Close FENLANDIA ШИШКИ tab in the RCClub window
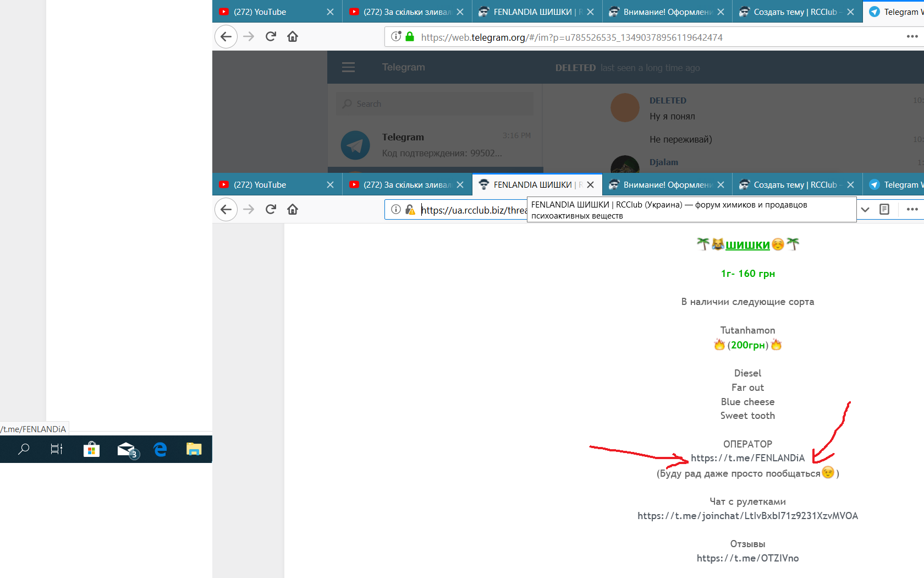Image resolution: width=924 pixels, height=578 pixels. (x=590, y=185)
